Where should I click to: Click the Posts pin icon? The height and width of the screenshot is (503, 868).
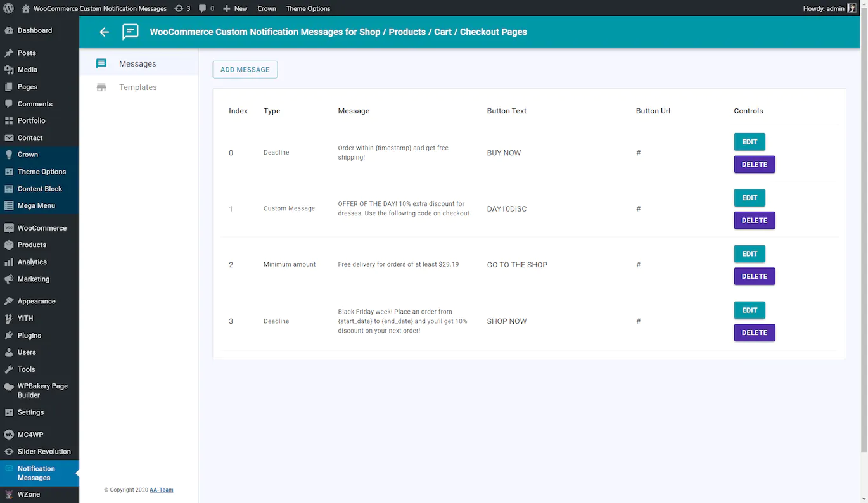point(9,53)
